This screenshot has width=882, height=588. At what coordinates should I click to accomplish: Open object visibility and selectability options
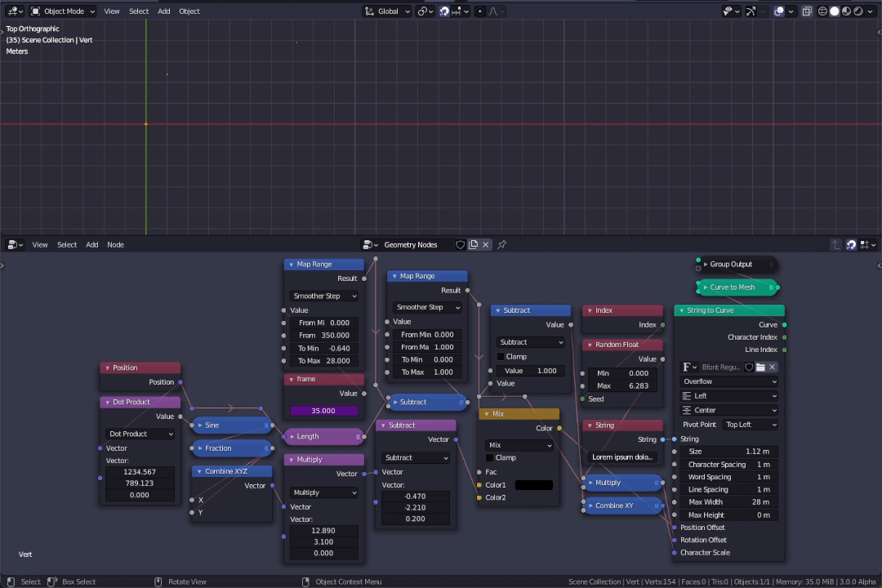coord(731,11)
